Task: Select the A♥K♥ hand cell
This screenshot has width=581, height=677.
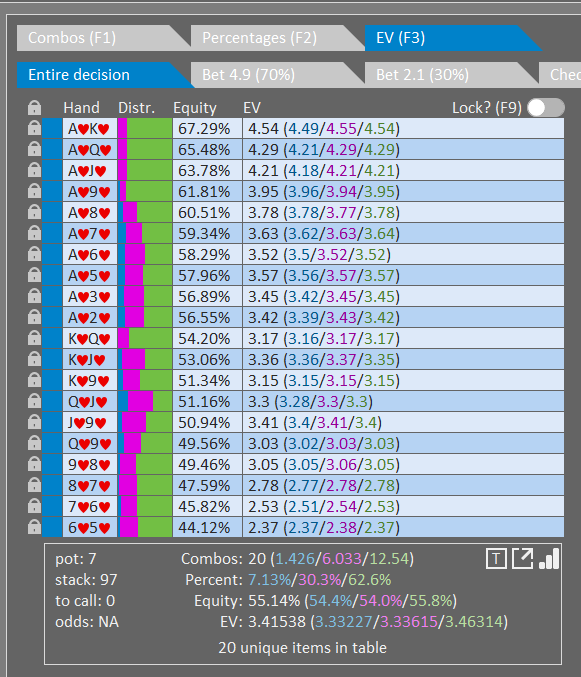Action: tap(90, 128)
